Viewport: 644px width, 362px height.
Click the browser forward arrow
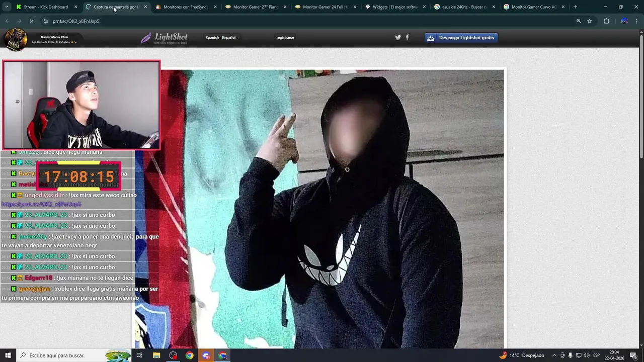pos(19,21)
